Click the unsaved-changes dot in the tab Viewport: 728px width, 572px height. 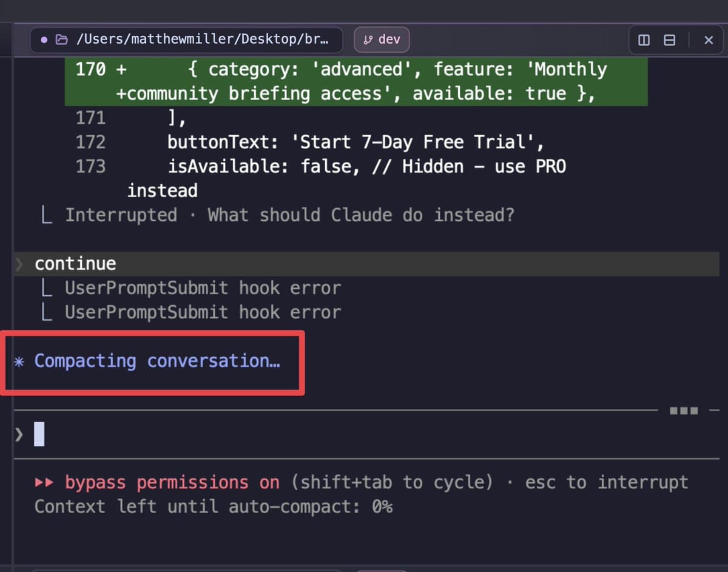point(45,39)
